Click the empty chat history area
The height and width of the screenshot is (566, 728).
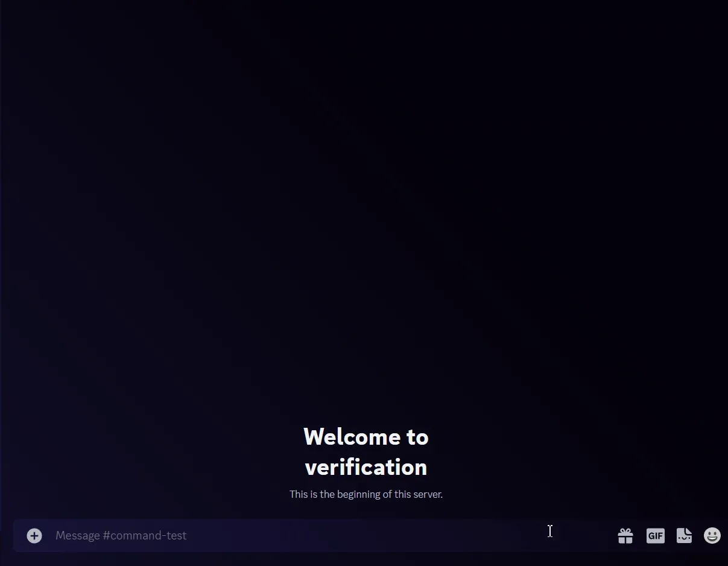(362, 211)
